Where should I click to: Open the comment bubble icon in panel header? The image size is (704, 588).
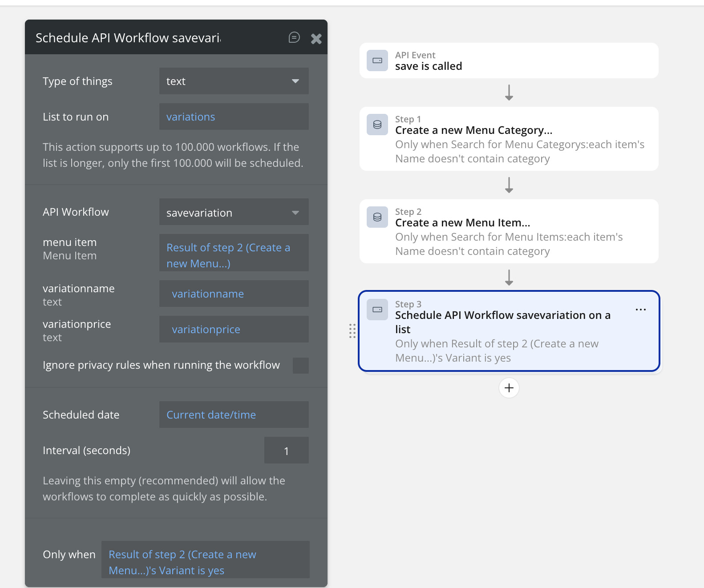pyautogui.click(x=294, y=37)
